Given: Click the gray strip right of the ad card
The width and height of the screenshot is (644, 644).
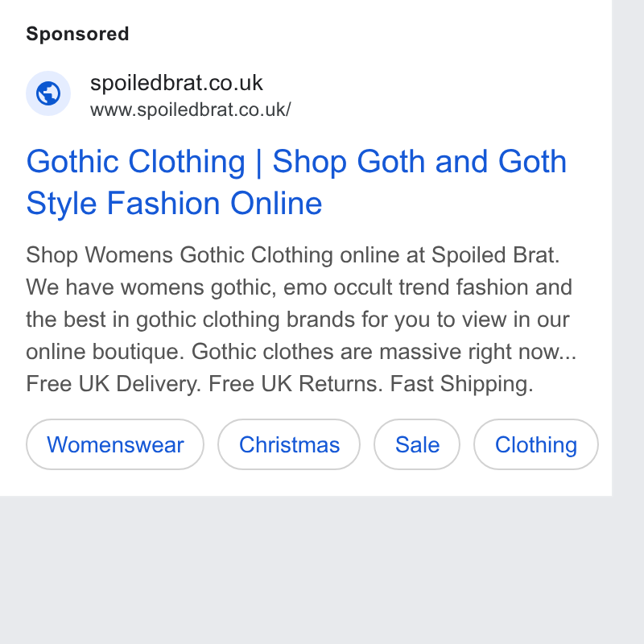Looking at the screenshot, I should (x=628, y=246).
